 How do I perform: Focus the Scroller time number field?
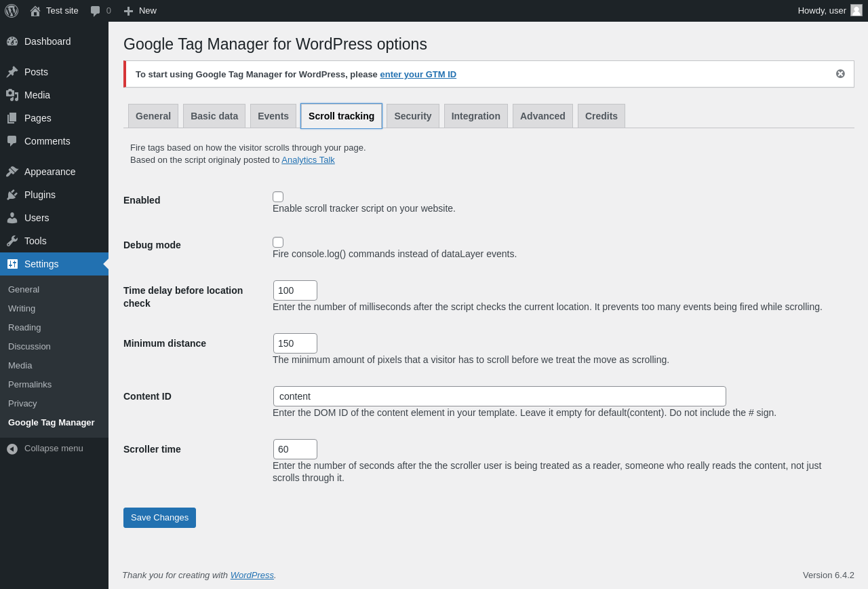tap(295, 449)
